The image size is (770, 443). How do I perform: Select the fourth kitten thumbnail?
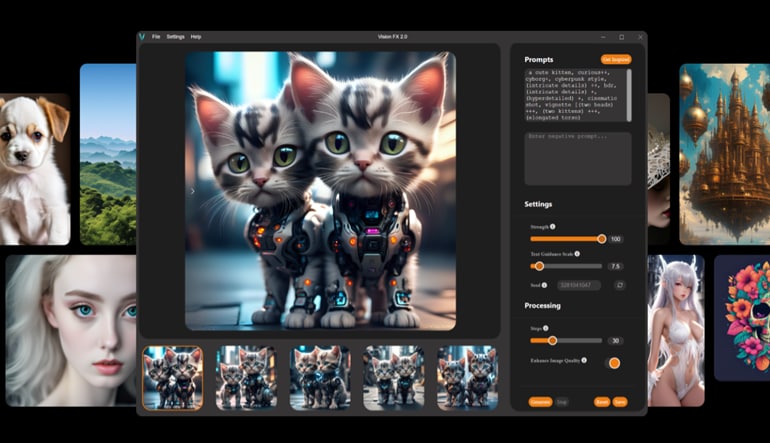(x=394, y=378)
